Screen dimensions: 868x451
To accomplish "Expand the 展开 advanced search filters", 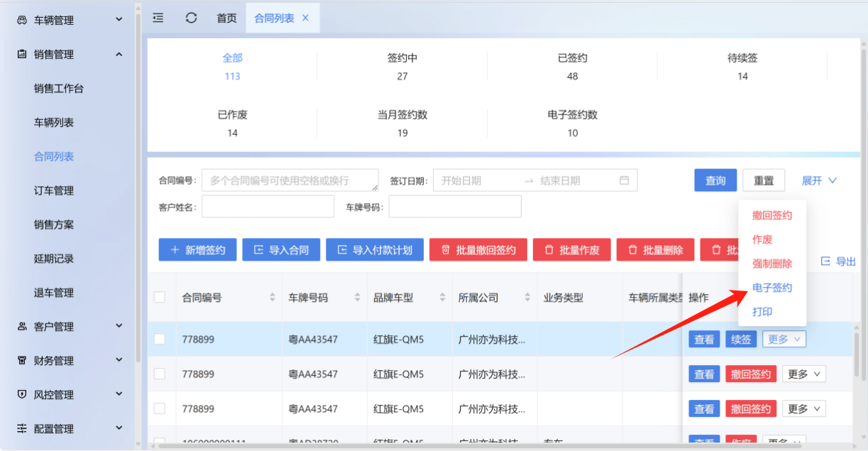I will pyautogui.click(x=819, y=180).
